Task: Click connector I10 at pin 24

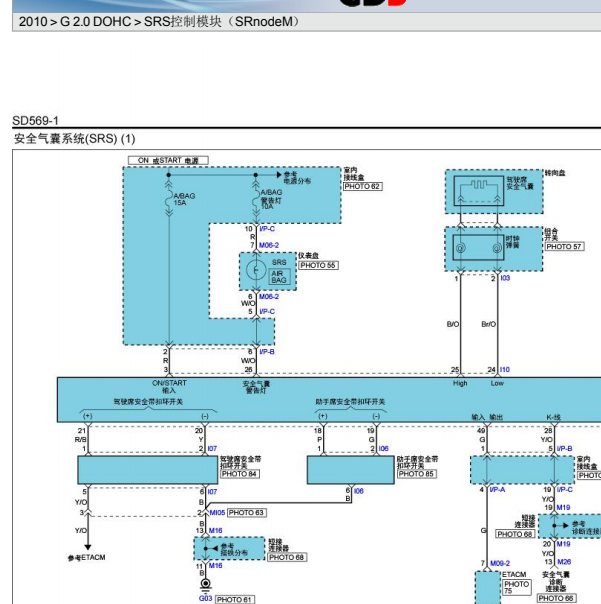Action: (505, 369)
